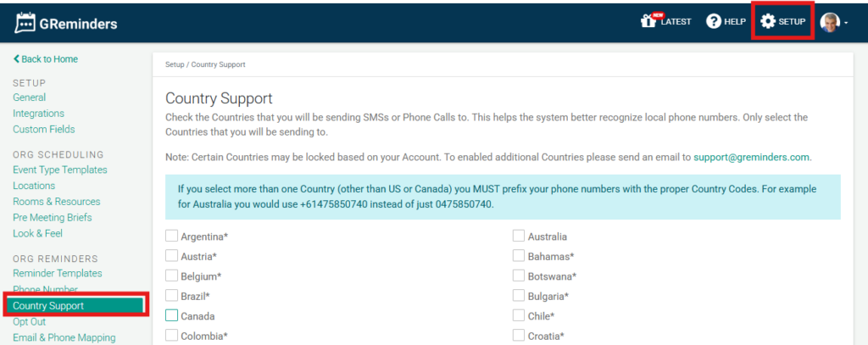Select the Bahamas checkbox

tap(519, 256)
